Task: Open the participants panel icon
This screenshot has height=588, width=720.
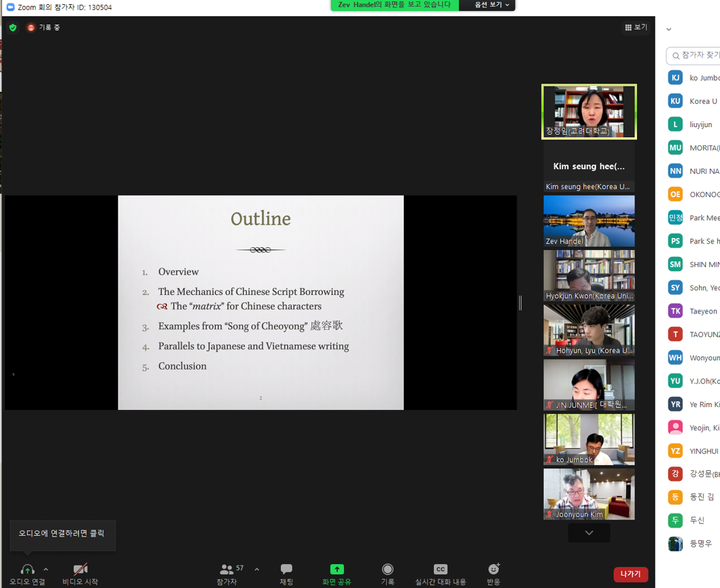Action: pos(227,569)
